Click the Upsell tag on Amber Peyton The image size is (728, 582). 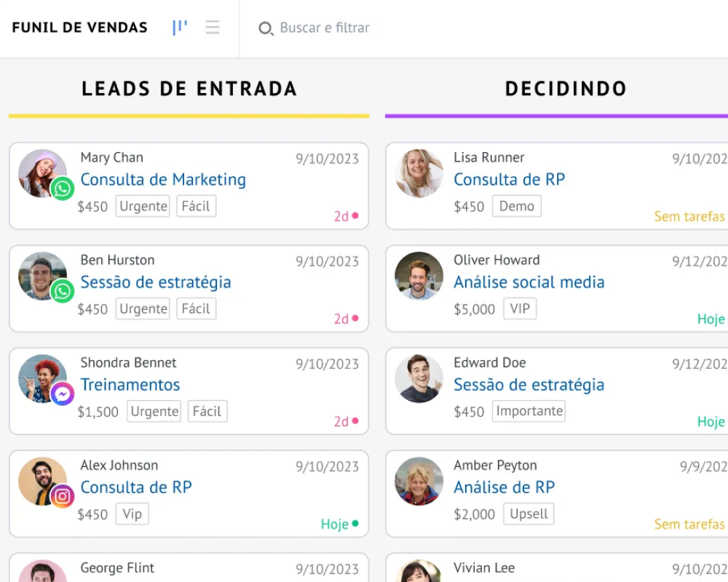529,514
